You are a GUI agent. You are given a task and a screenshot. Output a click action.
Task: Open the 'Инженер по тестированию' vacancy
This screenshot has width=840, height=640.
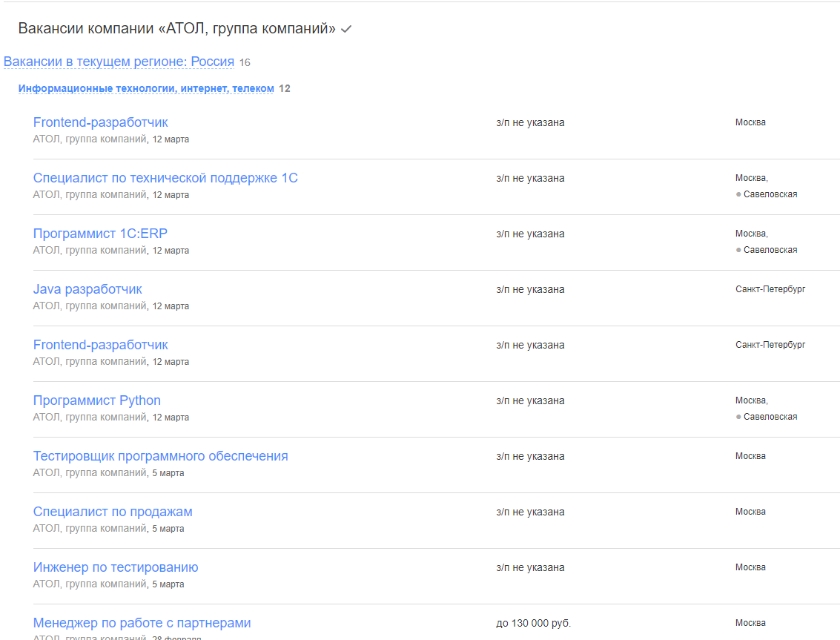coord(116,567)
